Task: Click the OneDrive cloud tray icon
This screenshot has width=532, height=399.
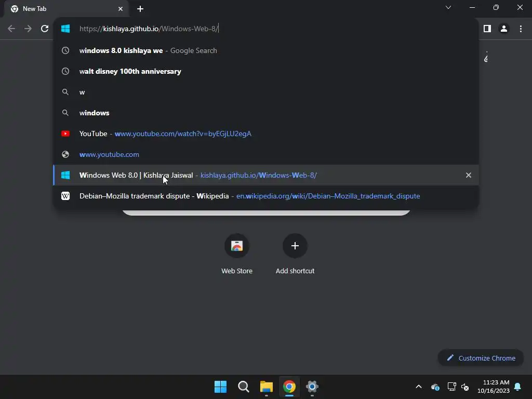Action: [435, 387]
